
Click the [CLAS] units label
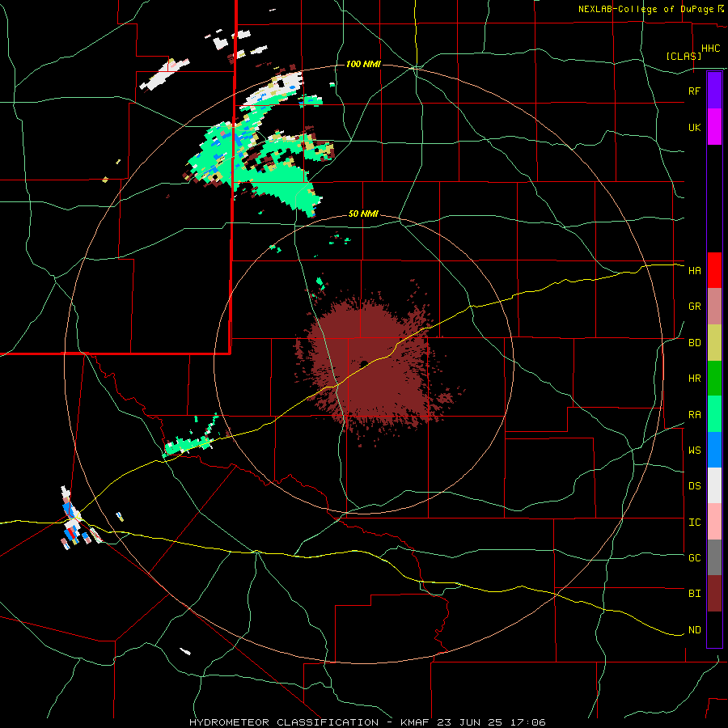[x=684, y=56]
